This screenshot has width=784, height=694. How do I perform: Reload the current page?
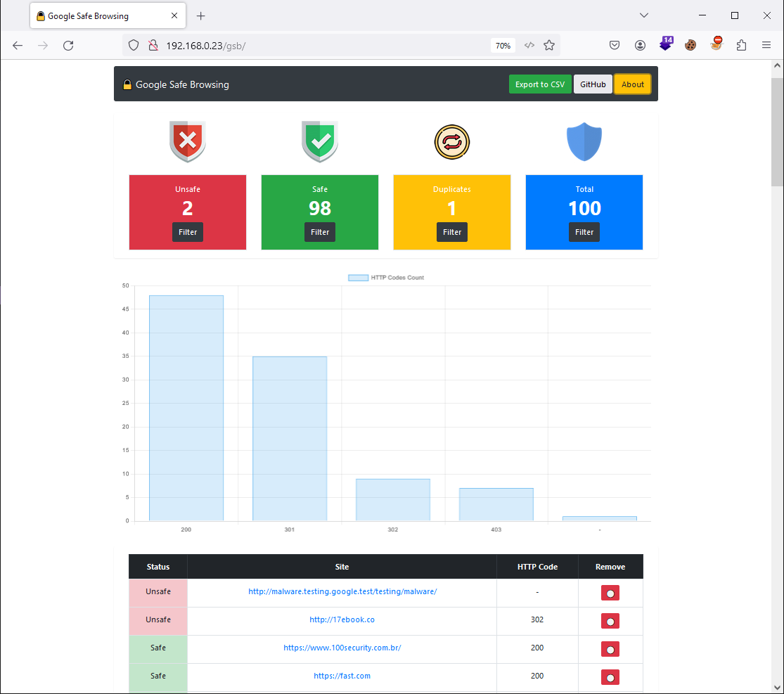coord(68,46)
